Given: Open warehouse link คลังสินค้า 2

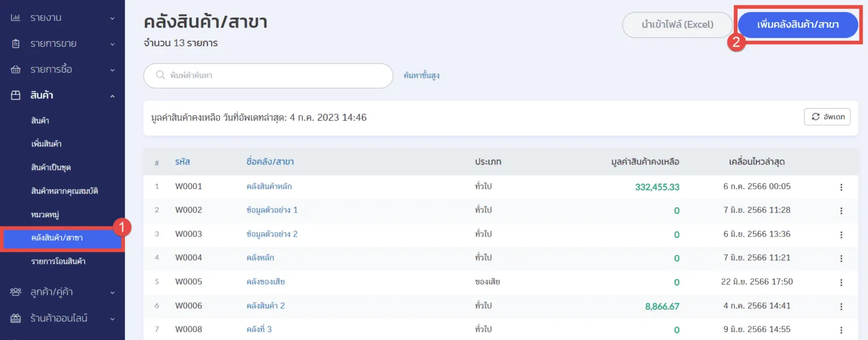Looking at the screenshot, I should (x=266, y=306).
